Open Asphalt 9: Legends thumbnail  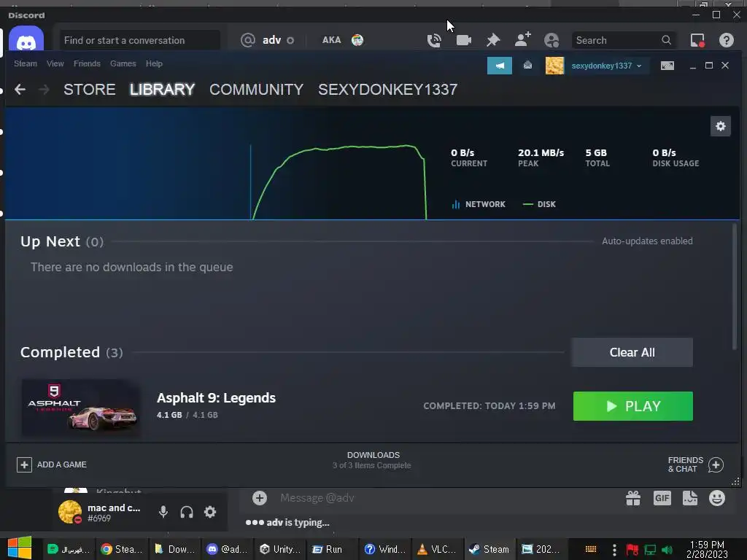click(81, 407)
